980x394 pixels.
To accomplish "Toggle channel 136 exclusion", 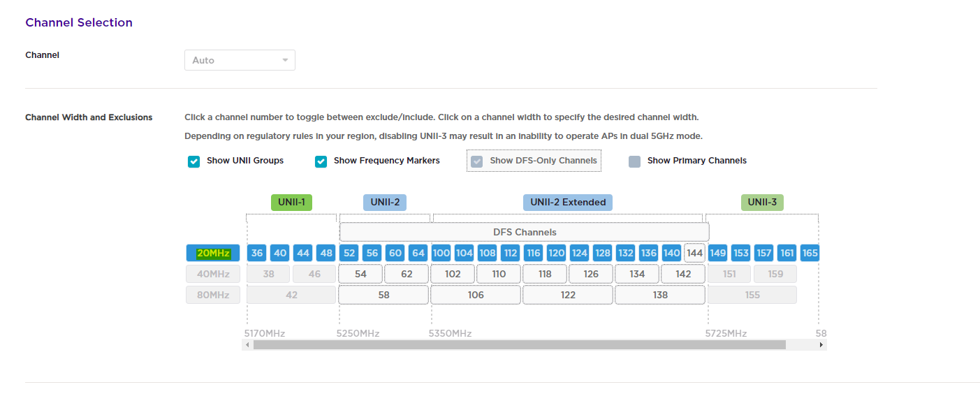I will point(648,253).
